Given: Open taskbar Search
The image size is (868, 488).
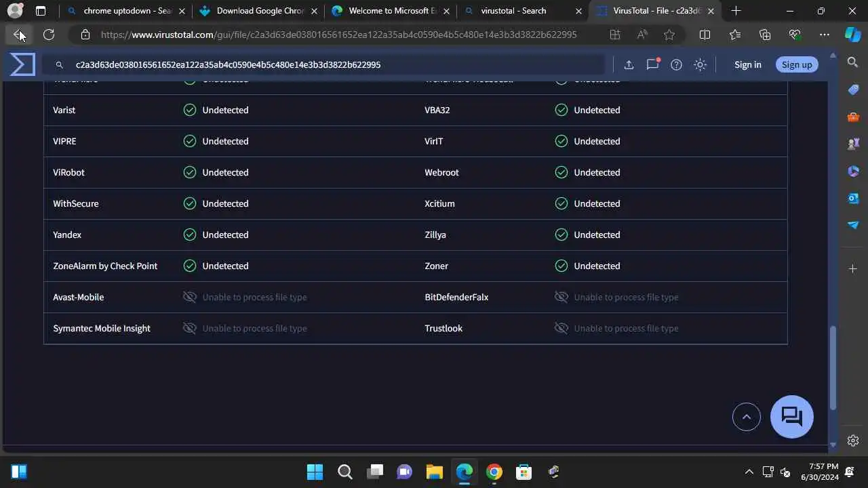Looking at the screenshot, I should click(x=344, y=472).
